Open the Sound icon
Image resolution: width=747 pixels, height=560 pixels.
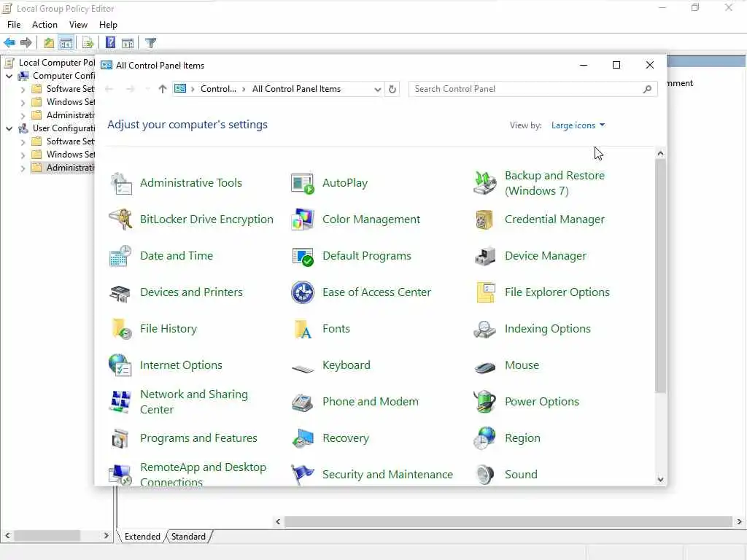tap(485, 475)
